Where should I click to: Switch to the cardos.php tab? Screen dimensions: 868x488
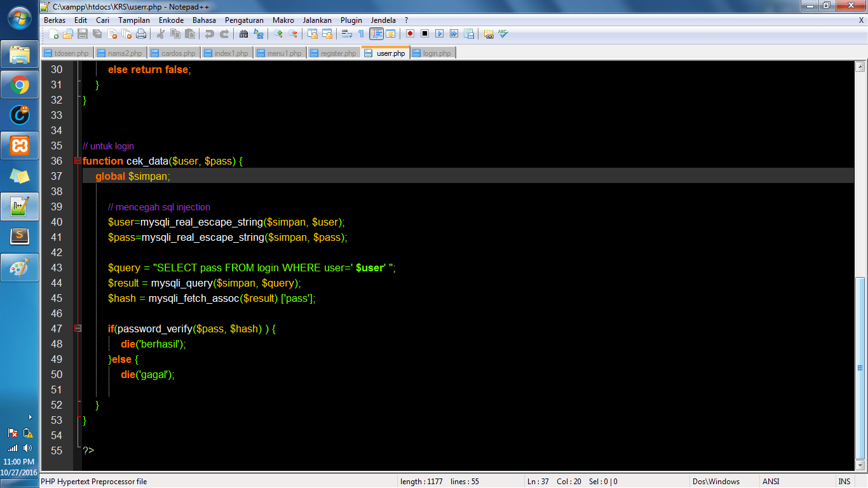pyautogui.click(x=174, y=53)
